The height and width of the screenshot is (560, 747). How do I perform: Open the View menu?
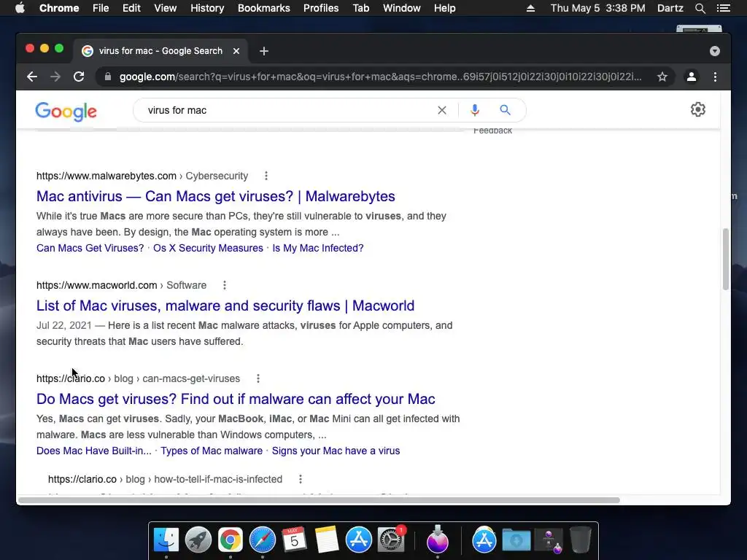coord(166,8)
